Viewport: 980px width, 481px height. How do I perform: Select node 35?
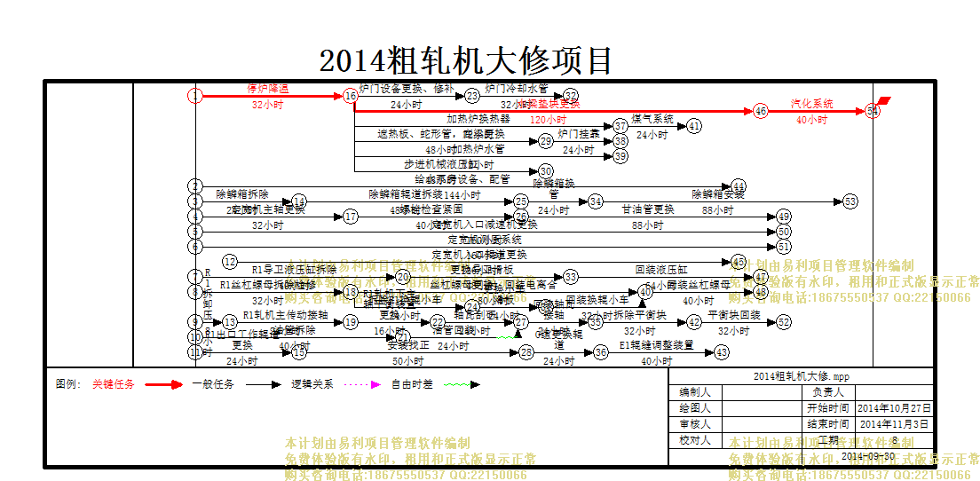(x=596, y=322)
